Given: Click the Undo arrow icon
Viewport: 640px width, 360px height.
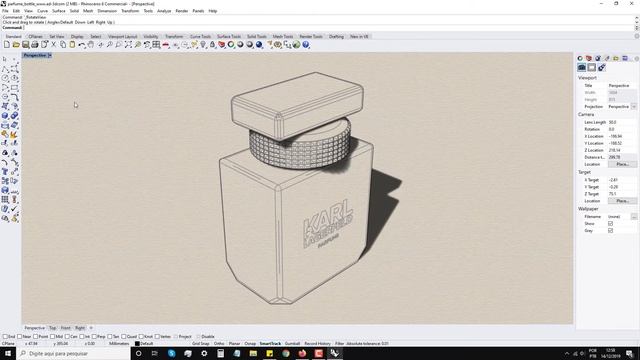Looking at the screenshot, I should tap(82, 45).
